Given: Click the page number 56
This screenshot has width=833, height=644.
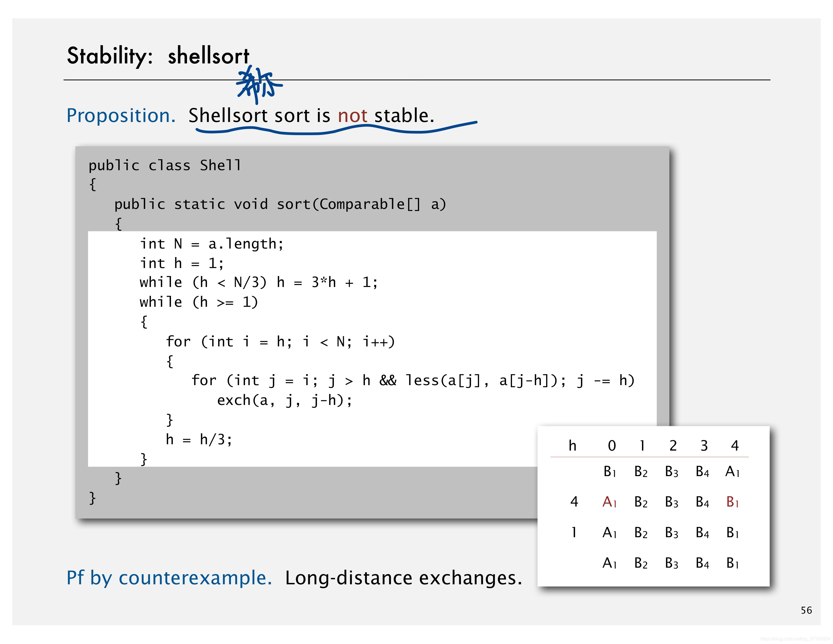Looking at the screenshot, I should pyautogui.click(x=806, y=610).
